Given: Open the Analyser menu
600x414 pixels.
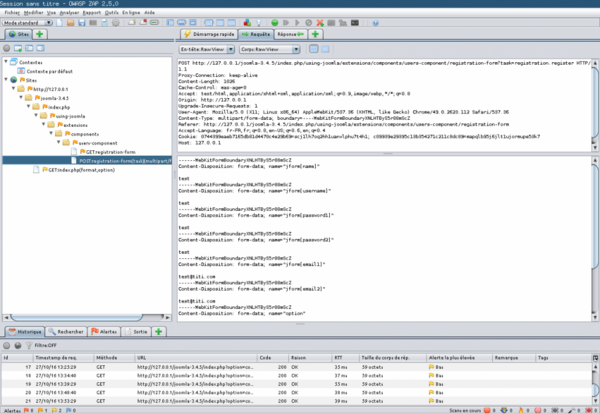Looking at the screenshot, I should (69, 13).
